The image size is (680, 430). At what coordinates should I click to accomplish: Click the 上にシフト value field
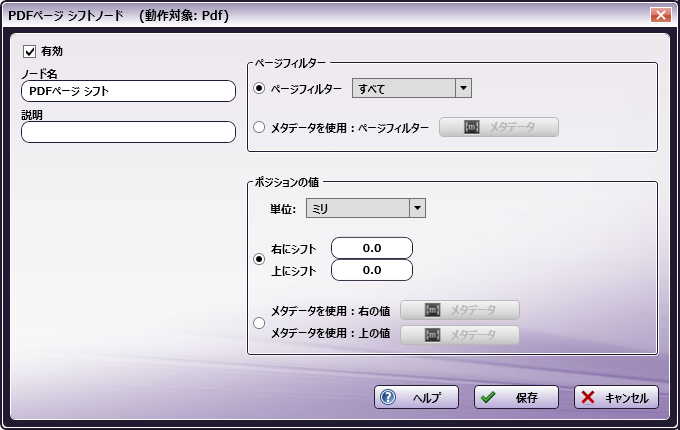coord(372,270)
